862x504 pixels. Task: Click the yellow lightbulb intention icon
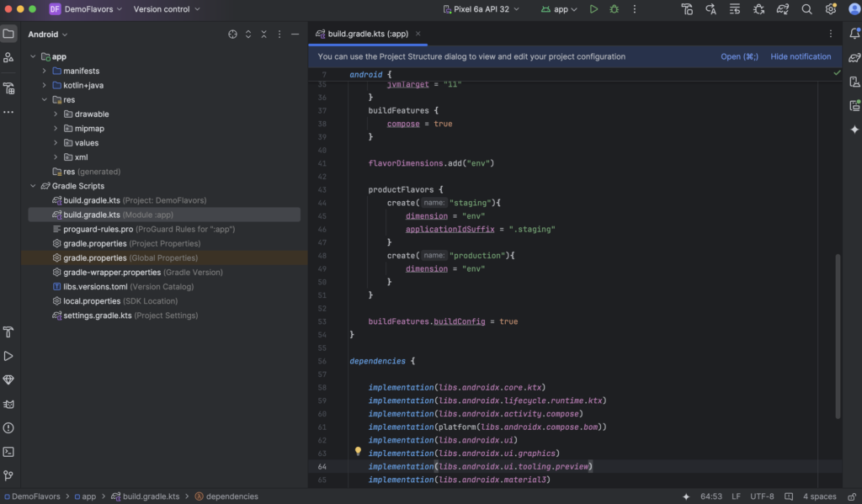tap(358, 452)
